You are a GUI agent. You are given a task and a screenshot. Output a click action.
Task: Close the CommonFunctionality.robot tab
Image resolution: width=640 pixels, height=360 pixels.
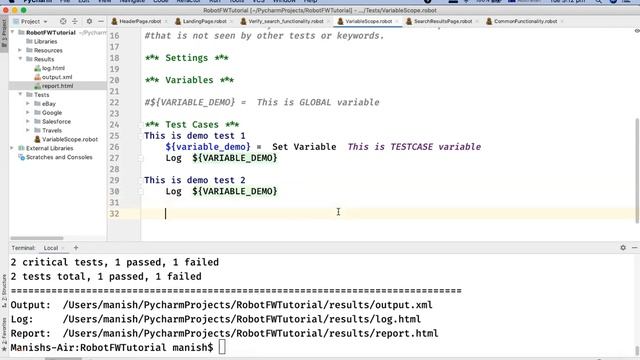click(x=562, y=21)
